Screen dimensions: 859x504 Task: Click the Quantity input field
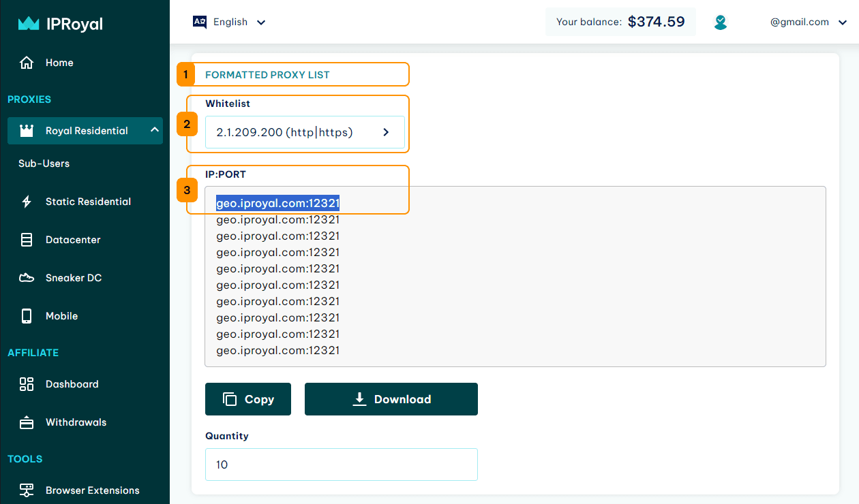click(341, 464)
